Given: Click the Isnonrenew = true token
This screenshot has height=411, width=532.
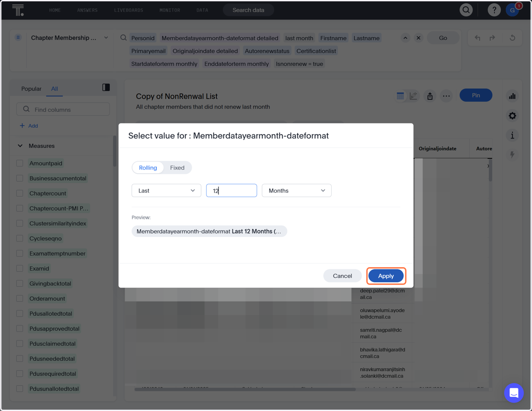Looking at the screenshot, I should 300,64.
